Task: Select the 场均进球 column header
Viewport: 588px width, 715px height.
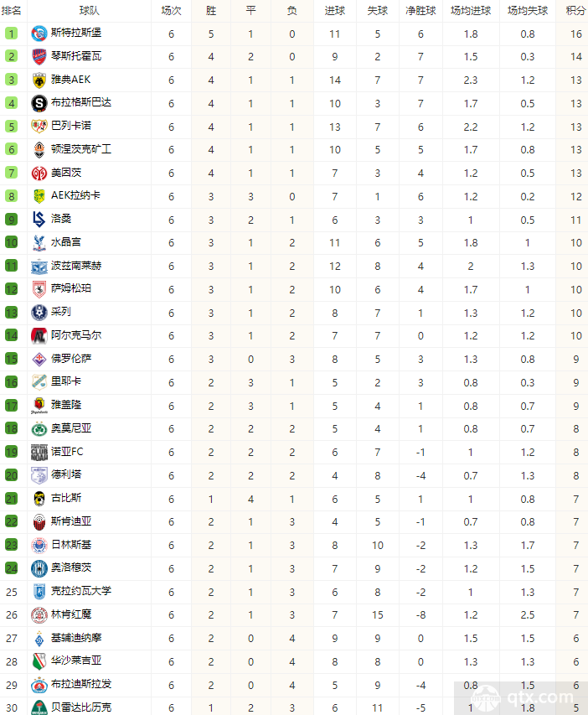Action: 471,11
